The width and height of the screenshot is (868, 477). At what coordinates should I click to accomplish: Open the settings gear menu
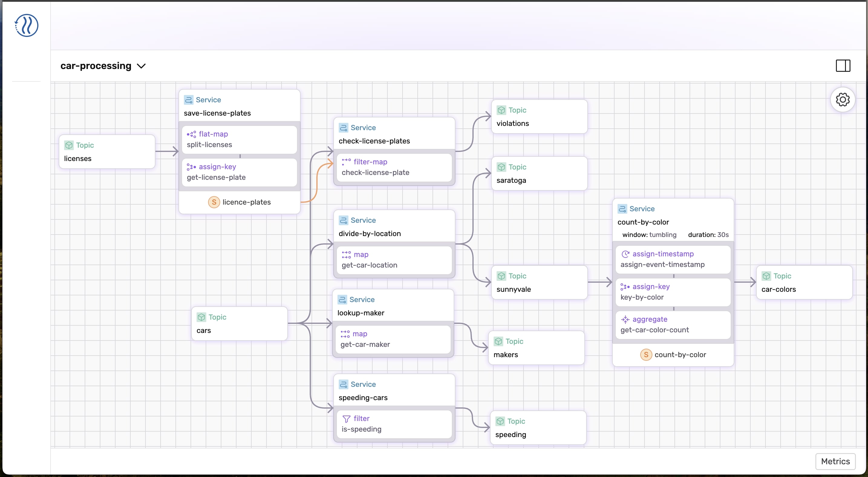click(x=843, y=99)
